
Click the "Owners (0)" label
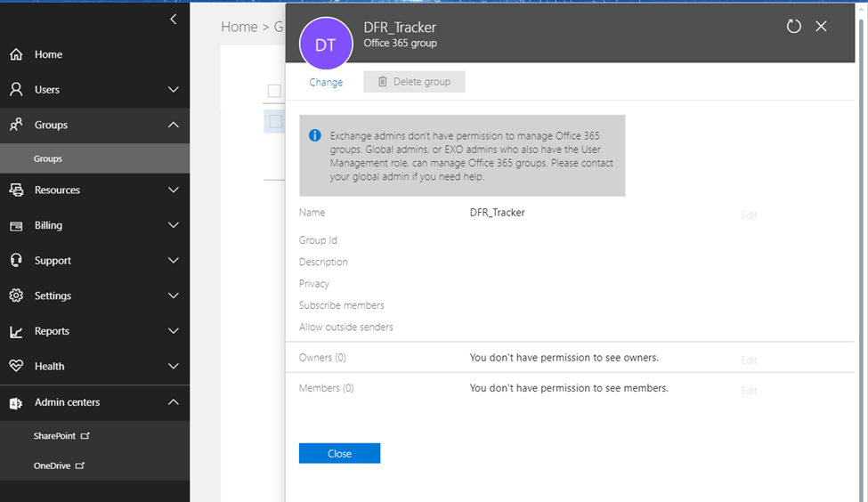[323, 358]
